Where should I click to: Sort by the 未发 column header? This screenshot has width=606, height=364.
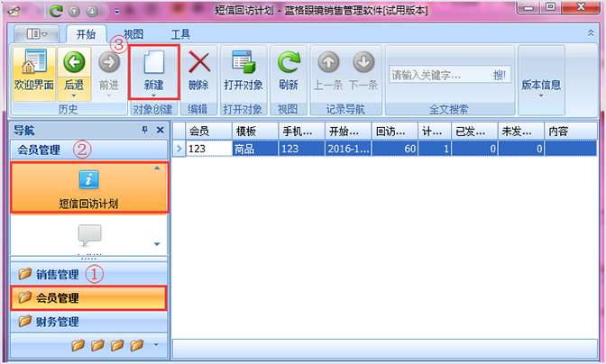pos(521,132)
